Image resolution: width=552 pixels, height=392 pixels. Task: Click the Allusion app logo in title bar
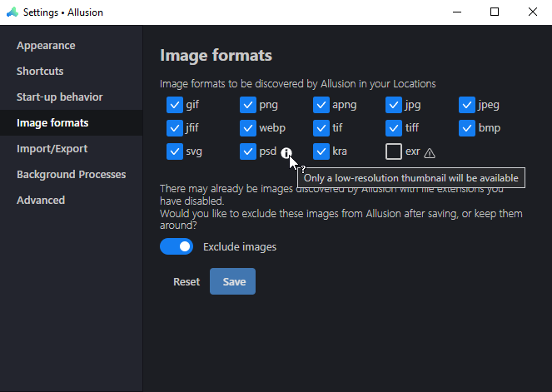click(x=12, y=12)
